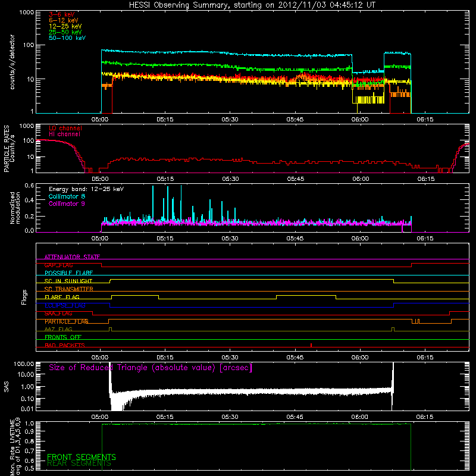Click the counts/s/detector axis label
This screenshot has height=476, width=476.
click(12, 62)
